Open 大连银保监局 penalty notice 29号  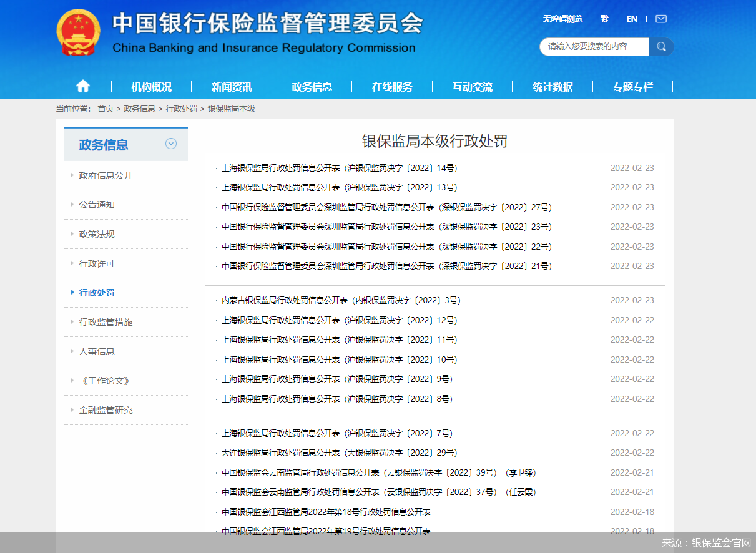click(x=340, y=453)
